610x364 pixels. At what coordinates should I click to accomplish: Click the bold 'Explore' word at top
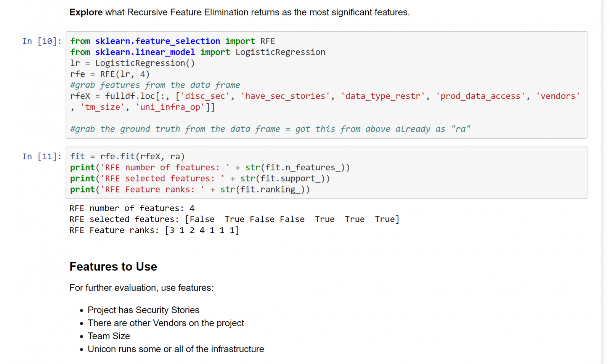coord(86,13)
